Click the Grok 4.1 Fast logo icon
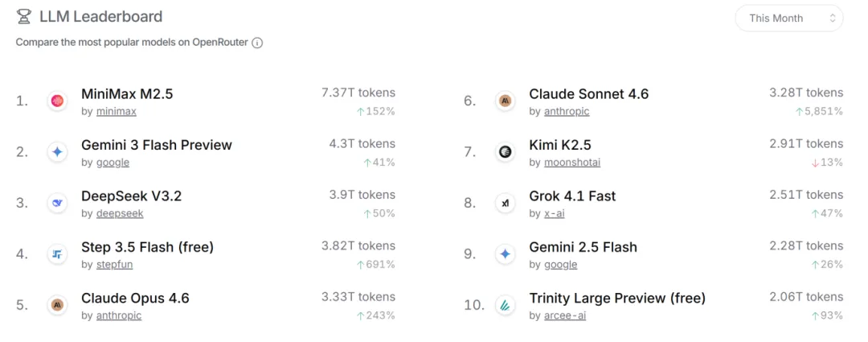The height and width of the screenshot is (342, 868). point(505,203)
